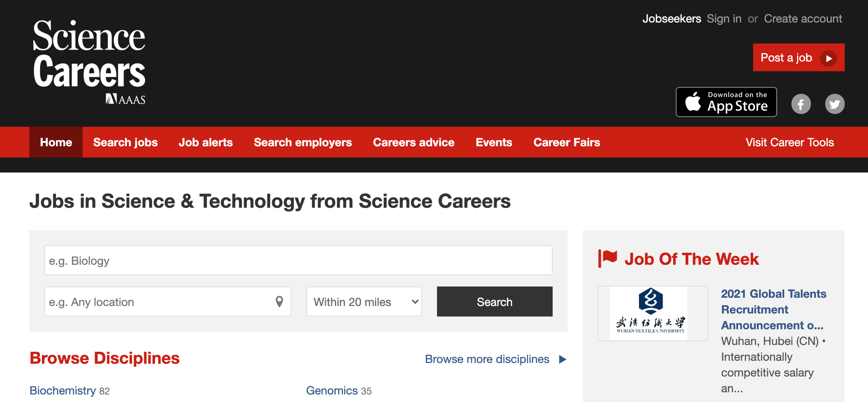Visit Career Tools link in the nav bar
Screen dimensions: 868x402
point(790,142)
